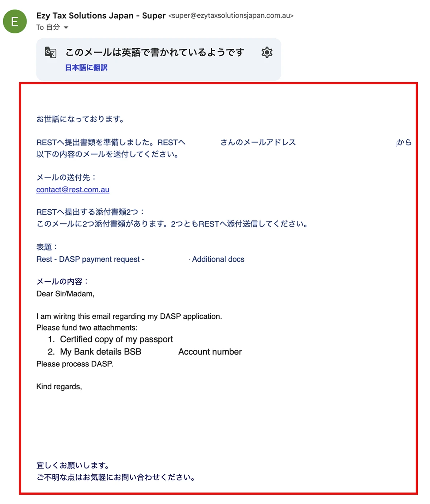Viewport: 430px width, 504px height.
Task: Open the contact@rest.com.au email link
Action: click(73, 190)
